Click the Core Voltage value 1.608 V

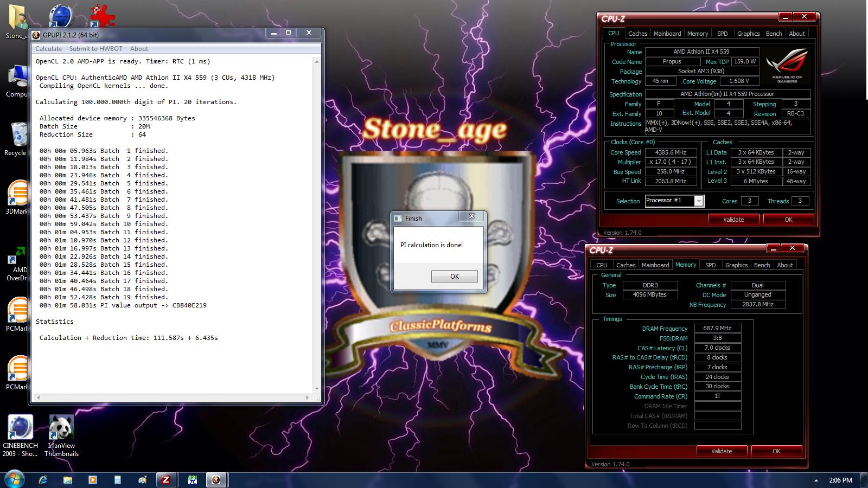point(739,81)
